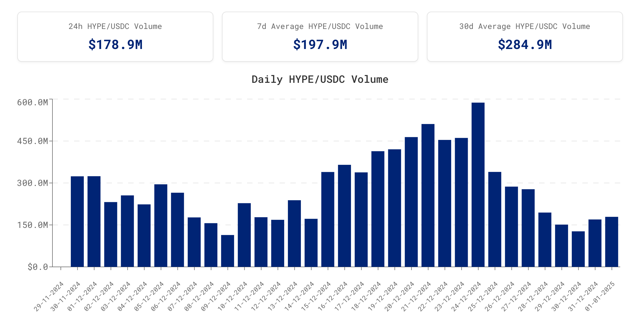Click the bar for 01-01-2025
644x334 pixels.
612,242
